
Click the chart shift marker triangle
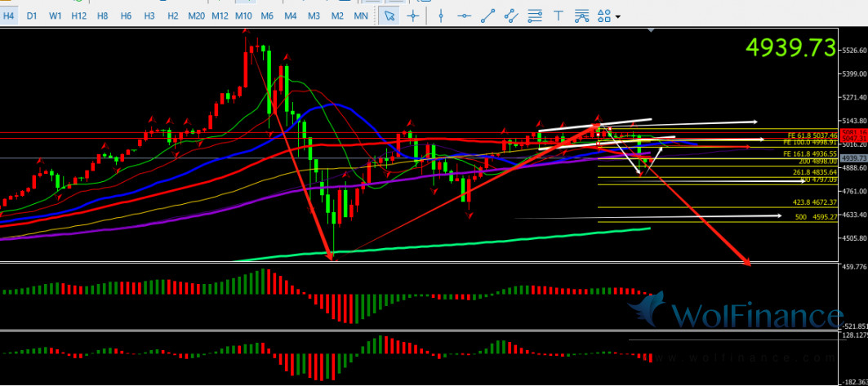click(x=651, y=31)
